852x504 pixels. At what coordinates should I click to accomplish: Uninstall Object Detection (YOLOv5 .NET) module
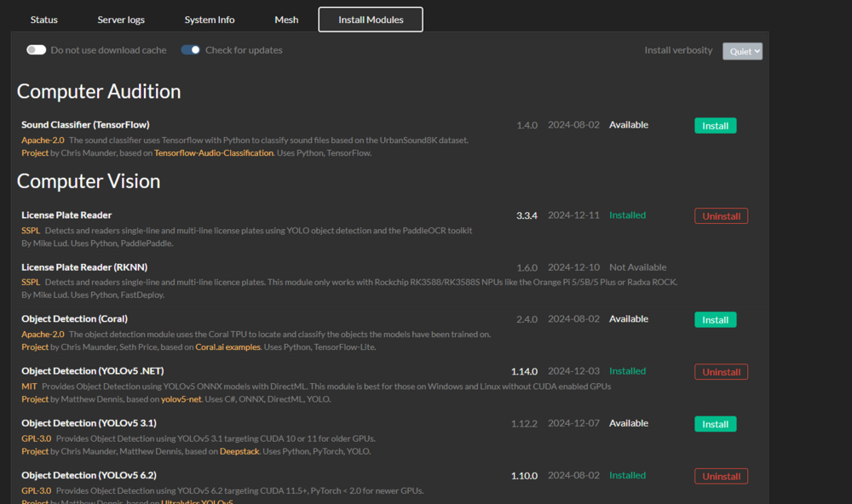(x=721, y=371)
